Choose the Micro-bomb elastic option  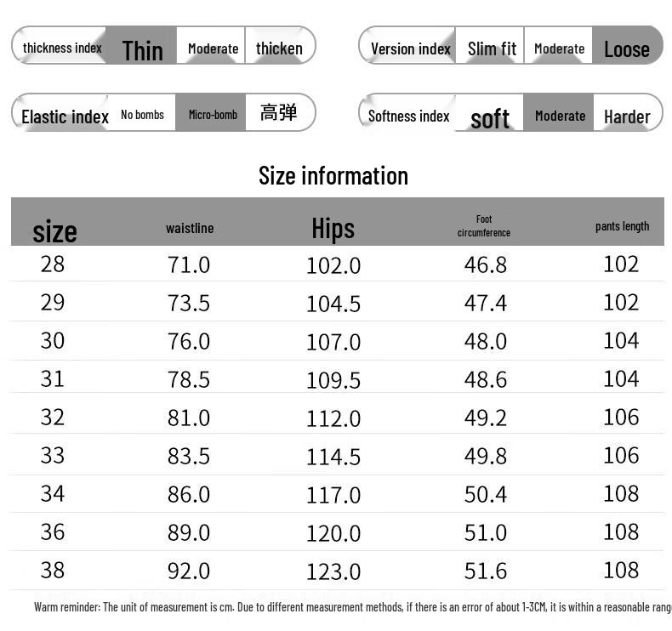pos(213,115)
